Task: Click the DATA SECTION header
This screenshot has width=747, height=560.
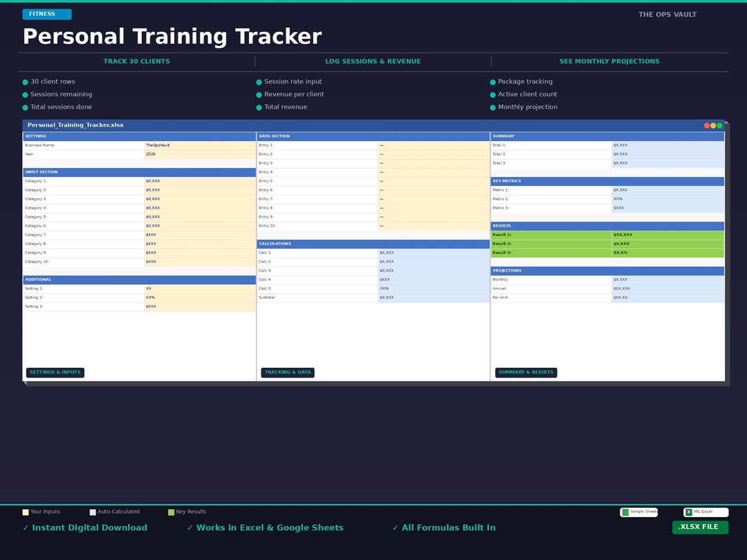Action: click(373, 136)
